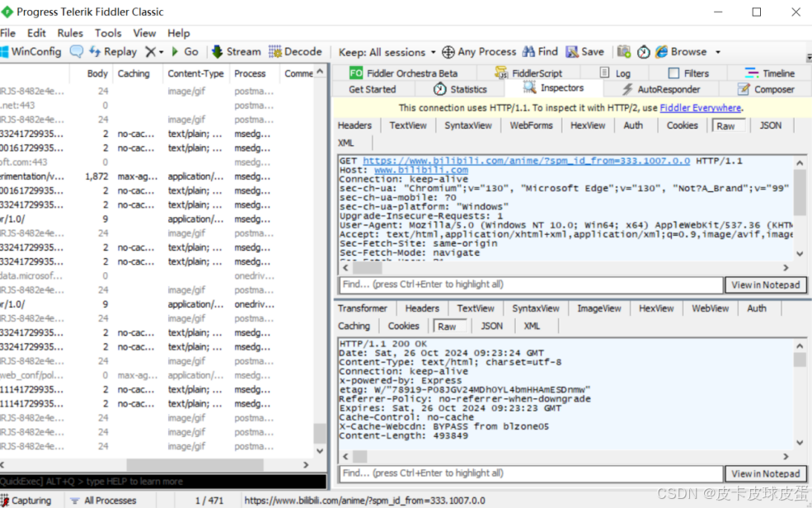Expand the Browse dropdown arrow
This screenshot has height=508, width=812.
tap(718, 52)
